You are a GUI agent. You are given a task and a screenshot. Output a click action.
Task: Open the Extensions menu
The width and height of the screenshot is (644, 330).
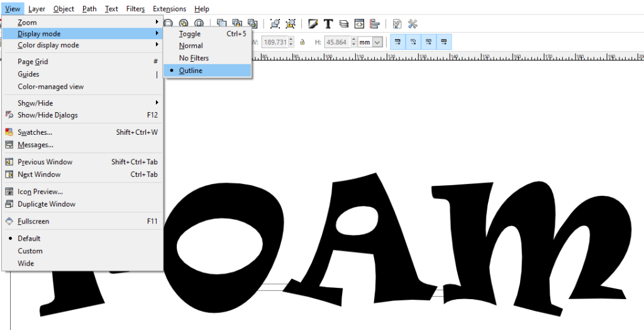(x=169, y=9)
